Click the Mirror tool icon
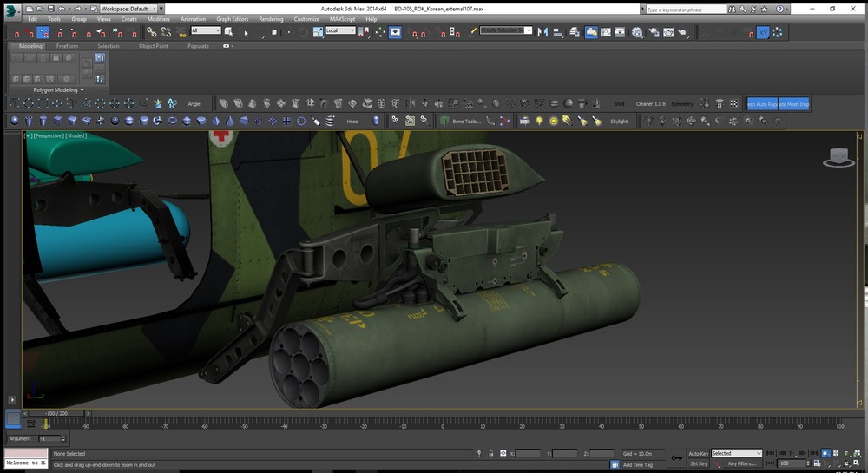This screenshot has height=473, width=868. pyautogui.click(x=543, y=32)
